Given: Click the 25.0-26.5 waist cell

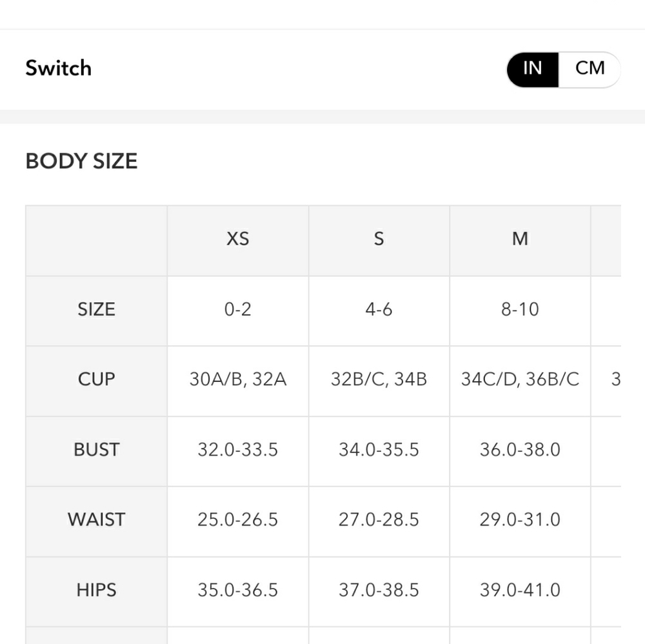Looking at the screenshot, I should click(238, 521).
